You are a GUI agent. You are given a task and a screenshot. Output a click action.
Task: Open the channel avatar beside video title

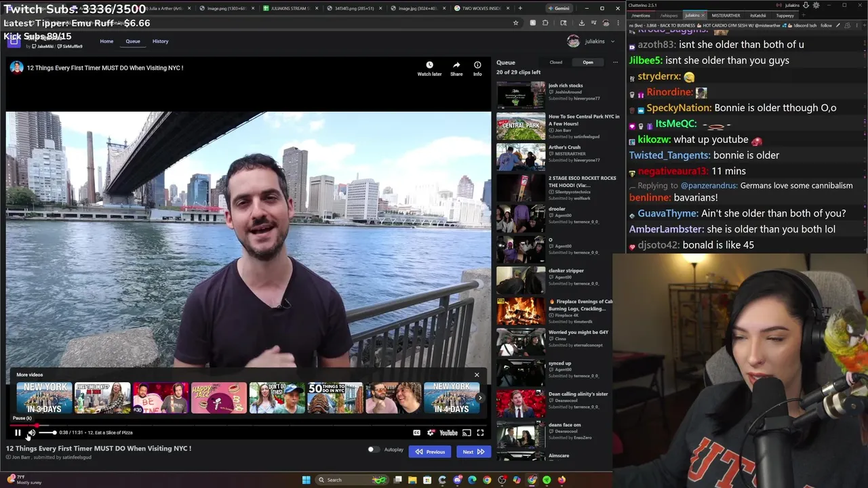pyautogui.click(x=16, y=68)
